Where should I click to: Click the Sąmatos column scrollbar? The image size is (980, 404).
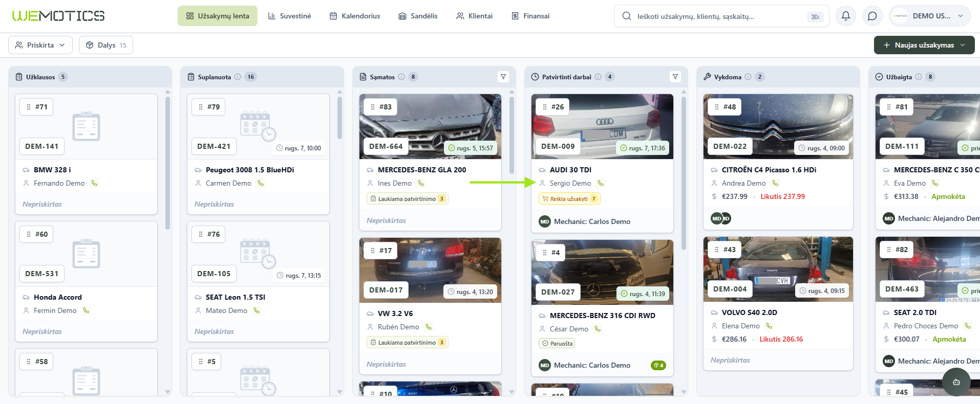[512, 136]
